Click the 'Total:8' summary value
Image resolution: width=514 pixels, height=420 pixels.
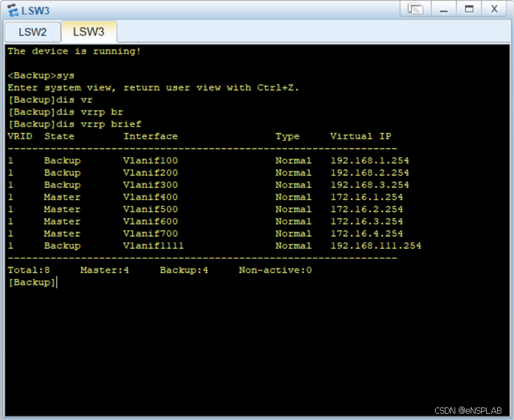pyautogui.click(x=29, y=270)
